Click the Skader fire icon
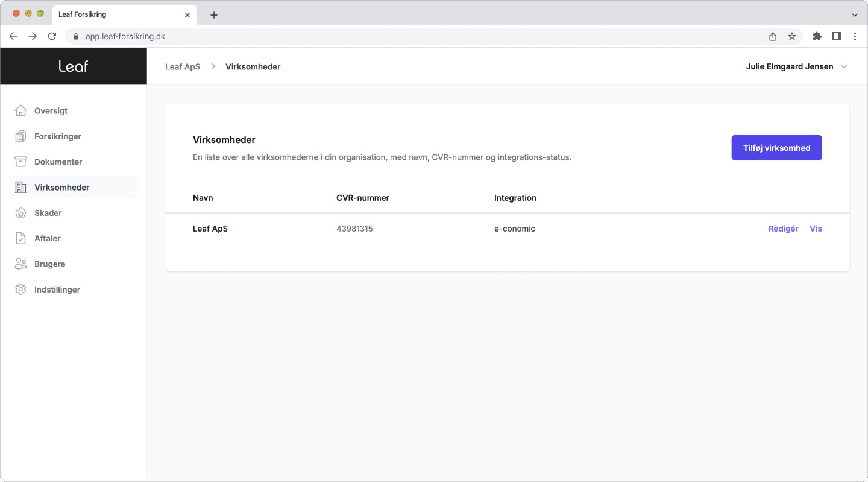This screenshot has width=868, height=482. pos(20,213)
